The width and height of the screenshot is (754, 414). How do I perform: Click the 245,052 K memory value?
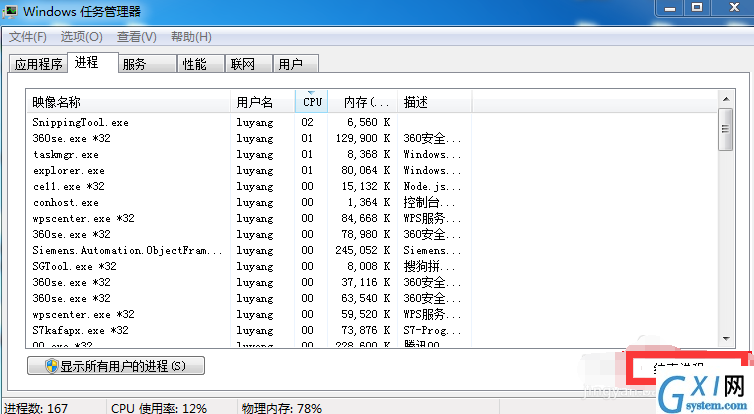(363, 251)
